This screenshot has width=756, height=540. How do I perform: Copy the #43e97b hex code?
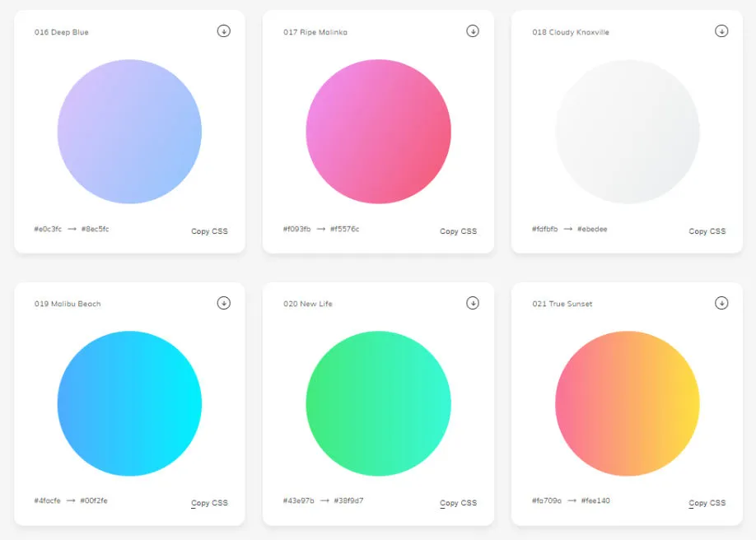pos(298,500)
